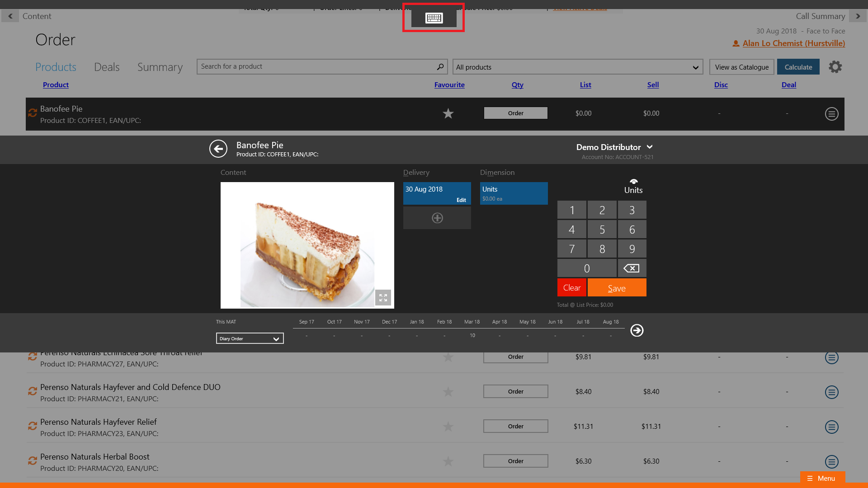Go to next period with arrow icon
868x488 pixels.
click(x=637, y=330)
